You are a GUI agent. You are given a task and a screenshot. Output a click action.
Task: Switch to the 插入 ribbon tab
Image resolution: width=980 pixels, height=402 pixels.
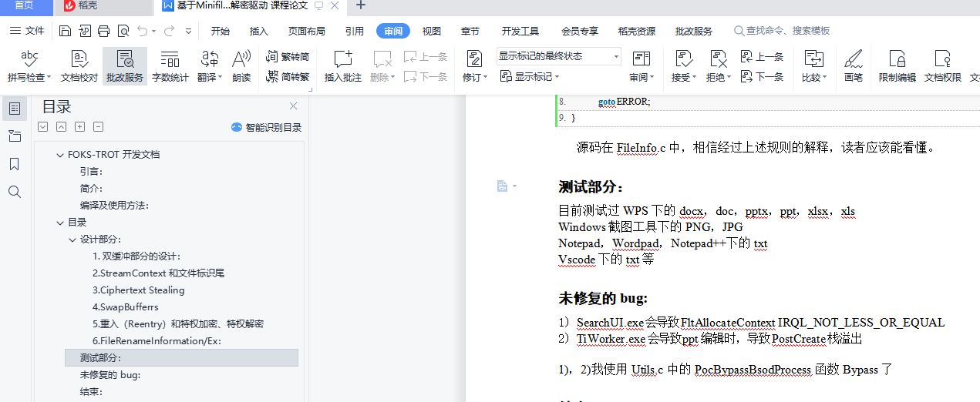pos(259,32)
